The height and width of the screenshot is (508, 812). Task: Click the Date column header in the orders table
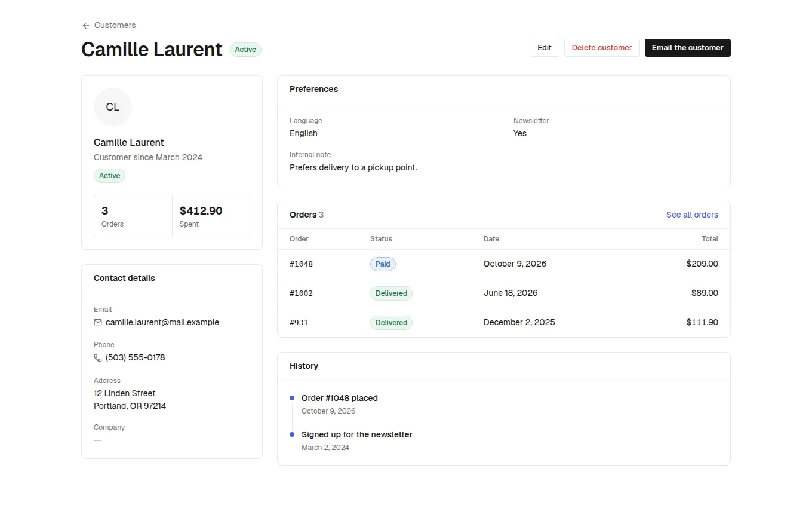[x=491, y=239]
